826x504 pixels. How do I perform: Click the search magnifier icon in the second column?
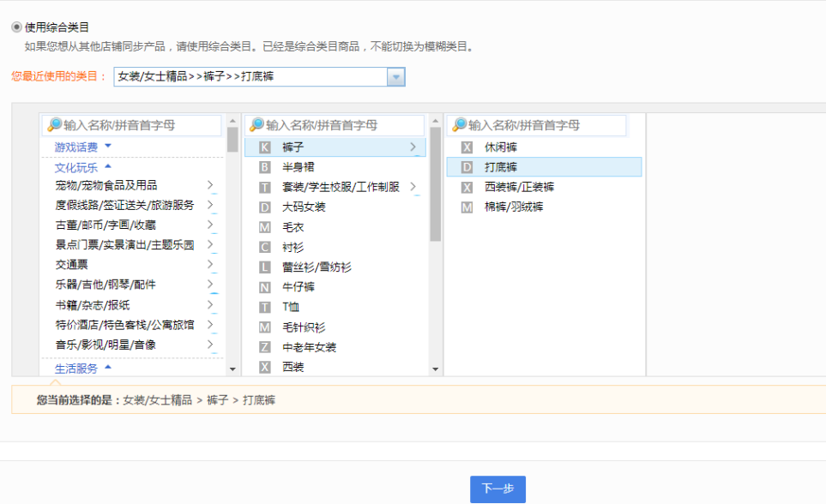[x=257, y=125]
